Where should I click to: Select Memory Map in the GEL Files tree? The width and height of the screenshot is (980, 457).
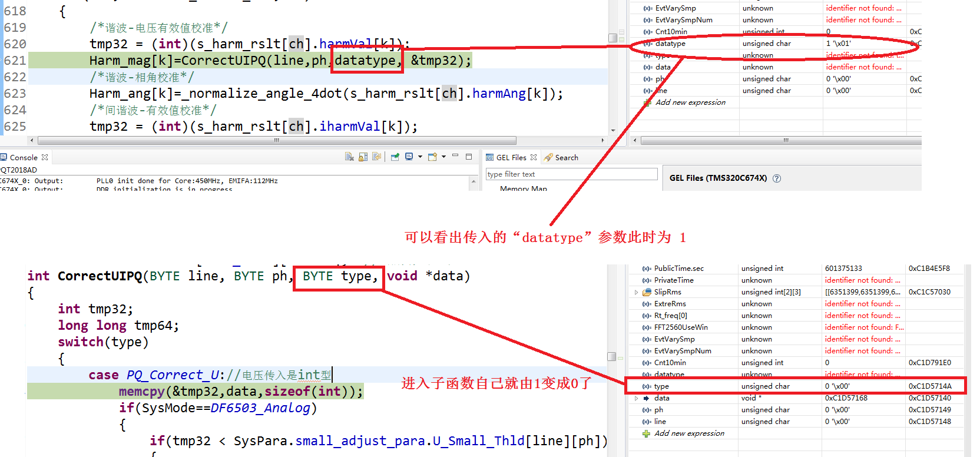(523, 188)
